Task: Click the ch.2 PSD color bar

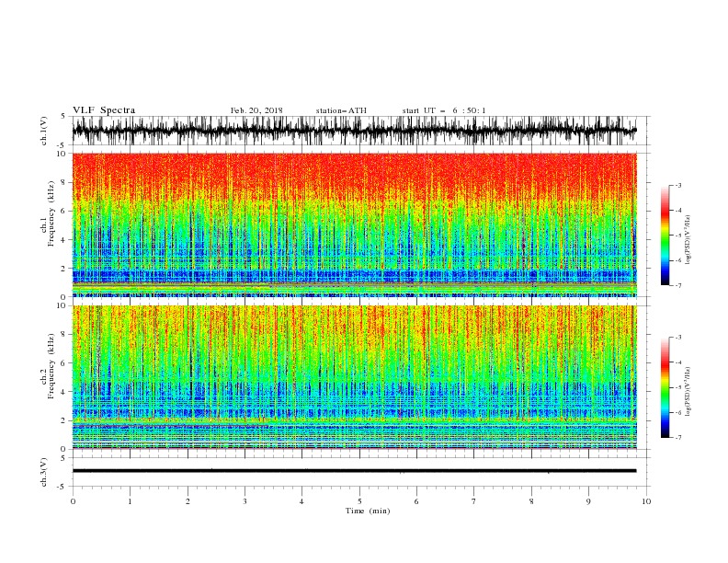Action: pyautogui.click(x=665, y=387)
